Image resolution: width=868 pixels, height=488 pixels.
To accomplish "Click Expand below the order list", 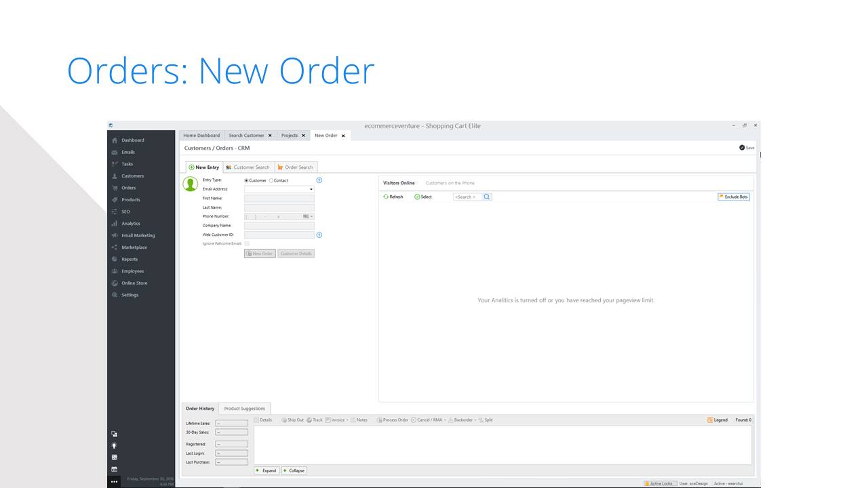I will tap(266, 470).
